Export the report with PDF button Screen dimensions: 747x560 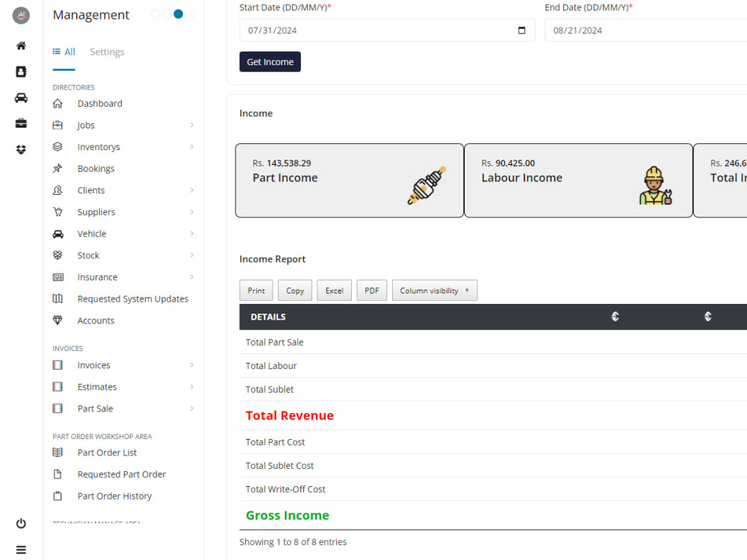click(x=371, y=290)
